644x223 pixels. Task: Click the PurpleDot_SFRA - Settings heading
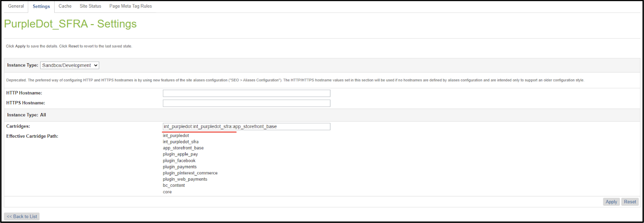(70, 24)
